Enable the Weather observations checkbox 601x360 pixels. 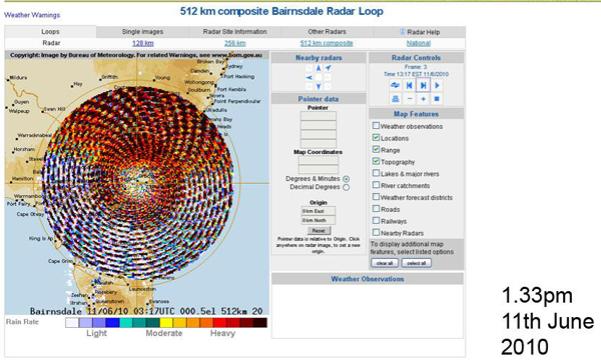pyautogui.click(x=376, y=125)
